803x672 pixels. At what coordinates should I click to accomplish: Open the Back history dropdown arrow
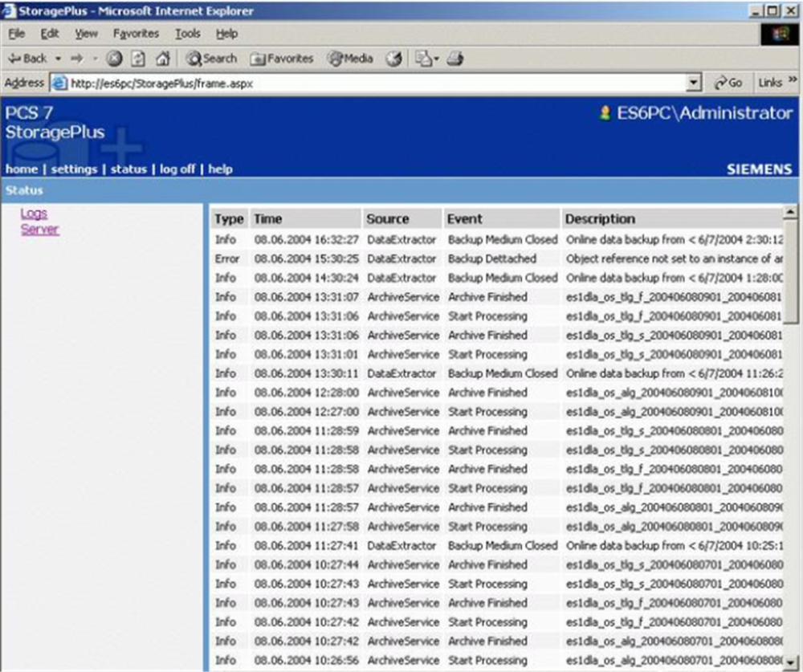pos(58,59)
